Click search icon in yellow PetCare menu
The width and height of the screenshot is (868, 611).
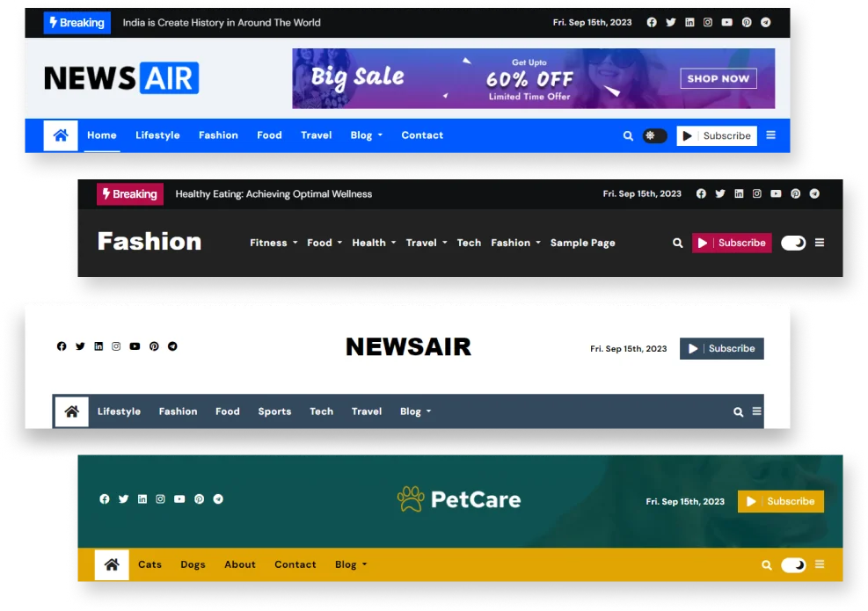click(x=767, y=565)
